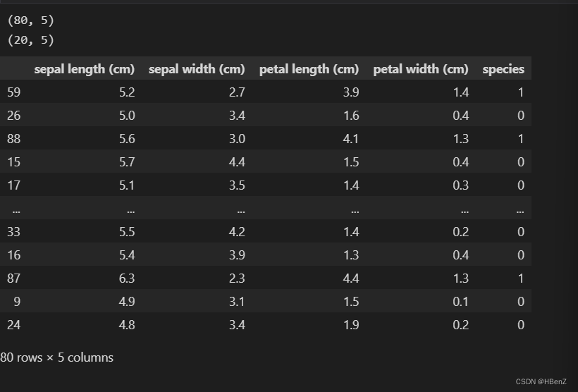Select row index 26
Viewport: 578px width, 392px height.
[x=13, y=116]
